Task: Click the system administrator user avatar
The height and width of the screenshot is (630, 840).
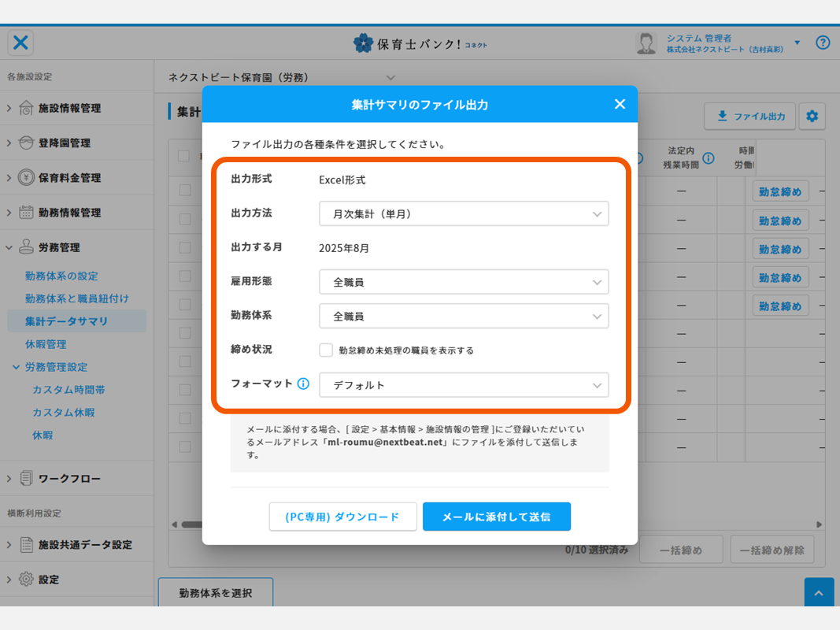Action: click(646, 43)
